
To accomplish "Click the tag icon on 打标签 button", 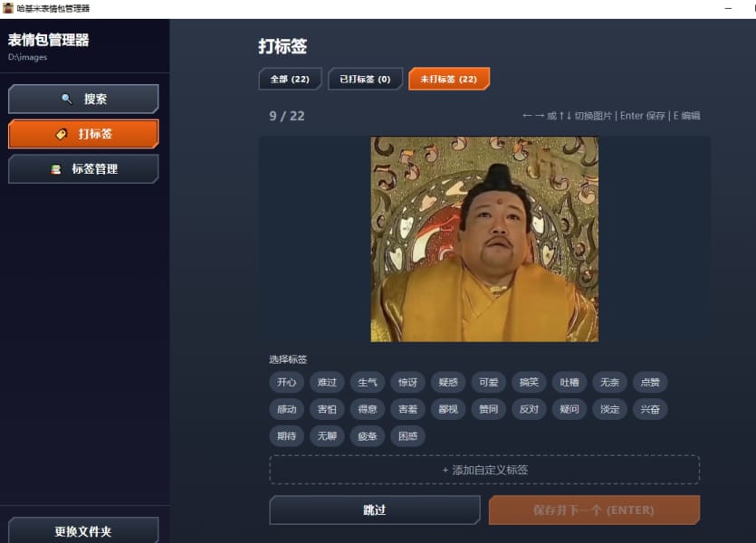I will [x=62, y=134].
